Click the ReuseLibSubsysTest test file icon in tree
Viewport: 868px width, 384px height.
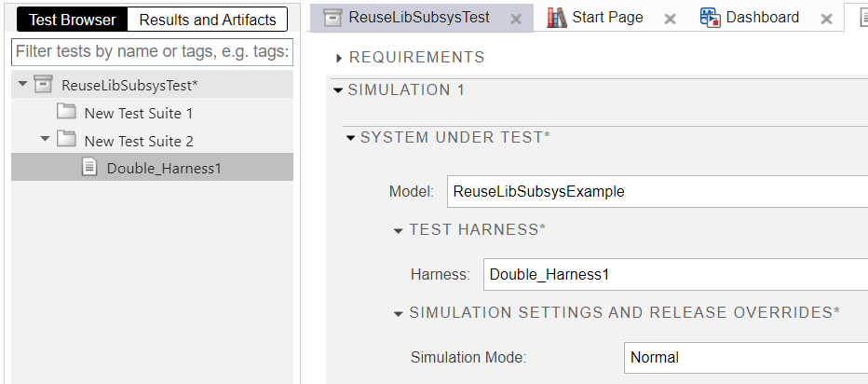point(43,85)
